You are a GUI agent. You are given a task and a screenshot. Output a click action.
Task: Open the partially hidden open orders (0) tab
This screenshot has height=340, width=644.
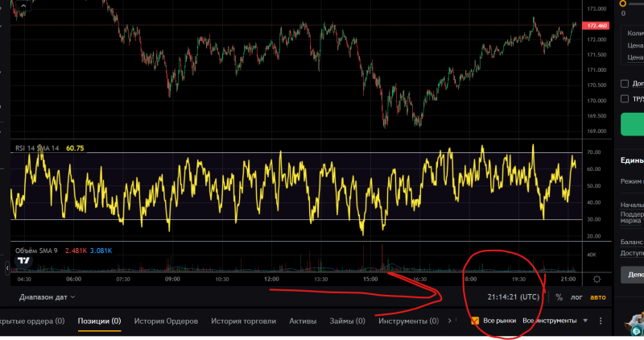point(32,321)
